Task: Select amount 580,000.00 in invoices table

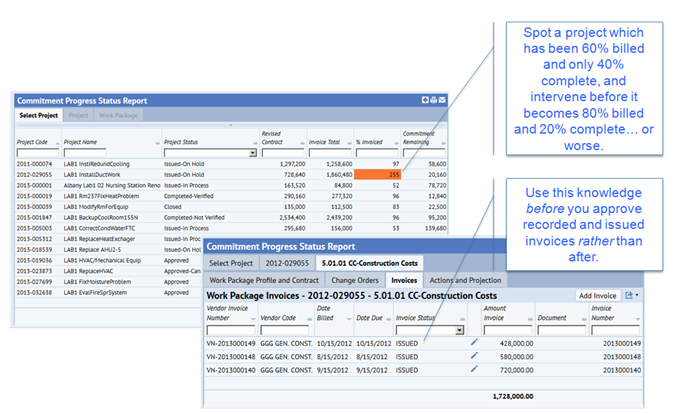Action: 516,357
